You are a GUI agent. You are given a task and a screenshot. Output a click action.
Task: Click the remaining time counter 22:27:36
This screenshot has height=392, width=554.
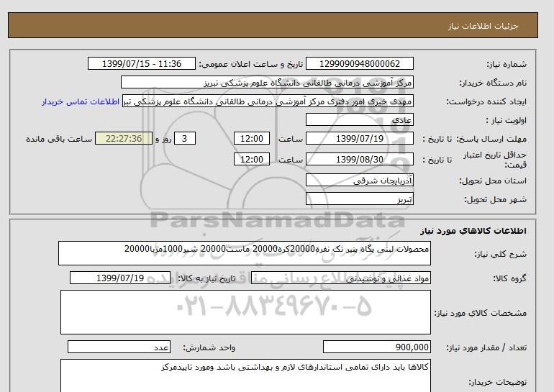[124, 138]
